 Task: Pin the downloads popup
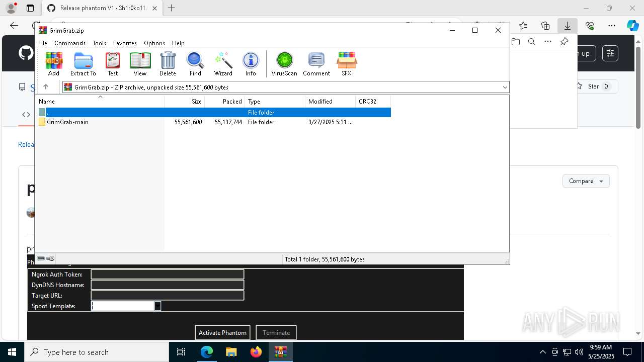pyautogui.click(x=564, y=42)
